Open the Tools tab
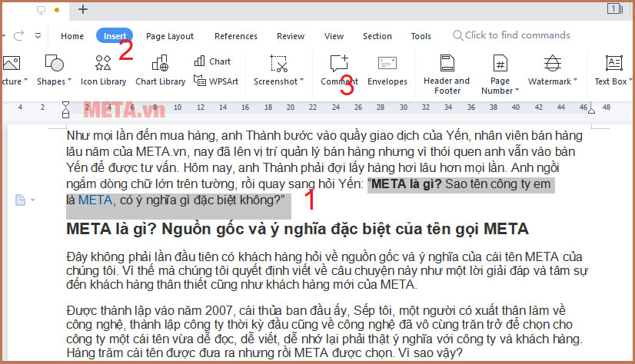635x364 pixels. pyautogui.click(x=421, y=36)
